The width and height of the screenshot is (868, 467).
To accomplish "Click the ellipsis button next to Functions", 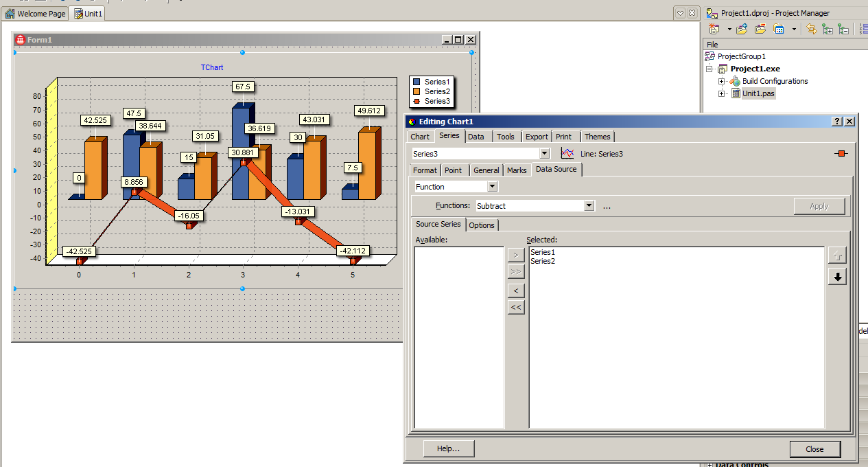I will [x=607, y=206].
